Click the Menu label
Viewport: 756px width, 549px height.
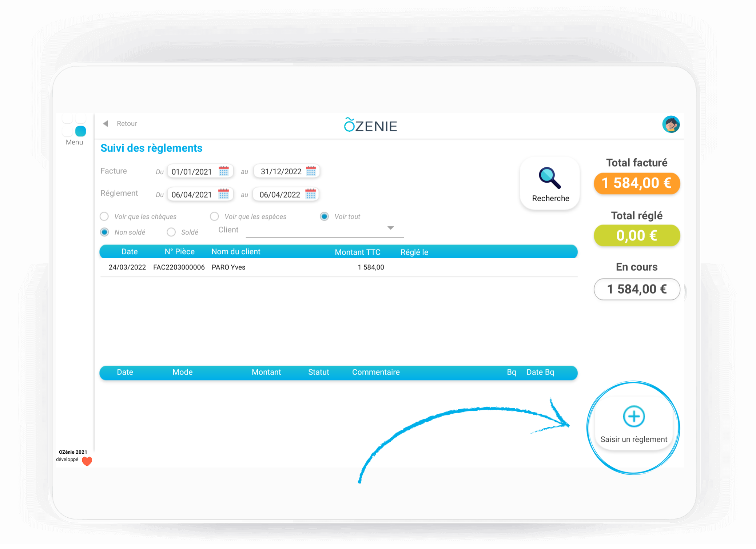click(x=74, y=142)
